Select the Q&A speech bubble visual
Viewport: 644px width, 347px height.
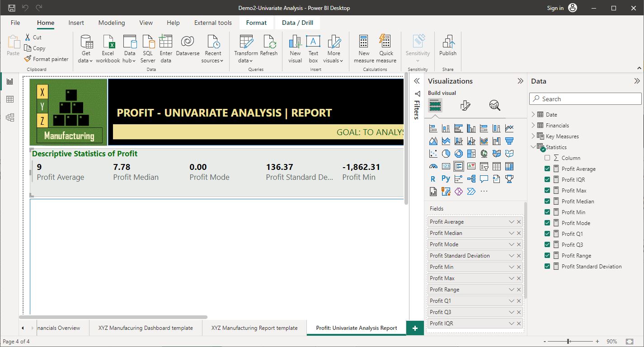pyautogui.click(x=484, y=179)
